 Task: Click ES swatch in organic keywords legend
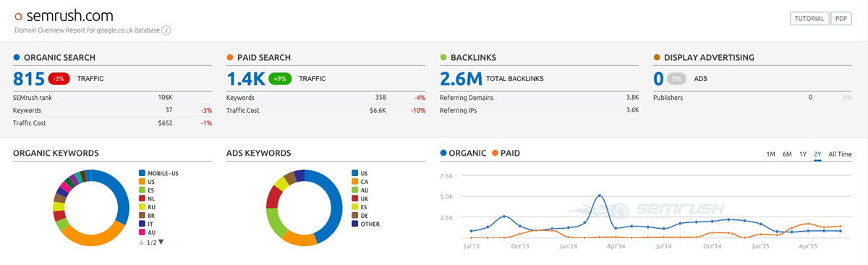pyautogui.click(x=142, y=190)
